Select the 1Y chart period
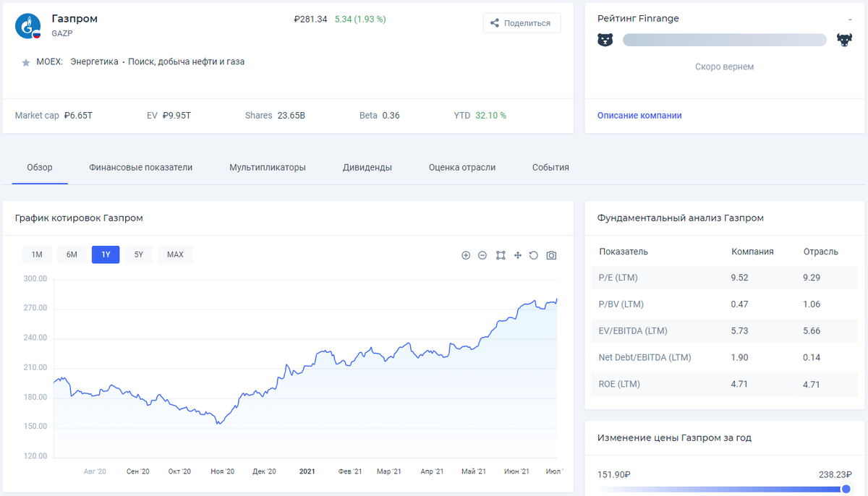 [x=106, y=255]
